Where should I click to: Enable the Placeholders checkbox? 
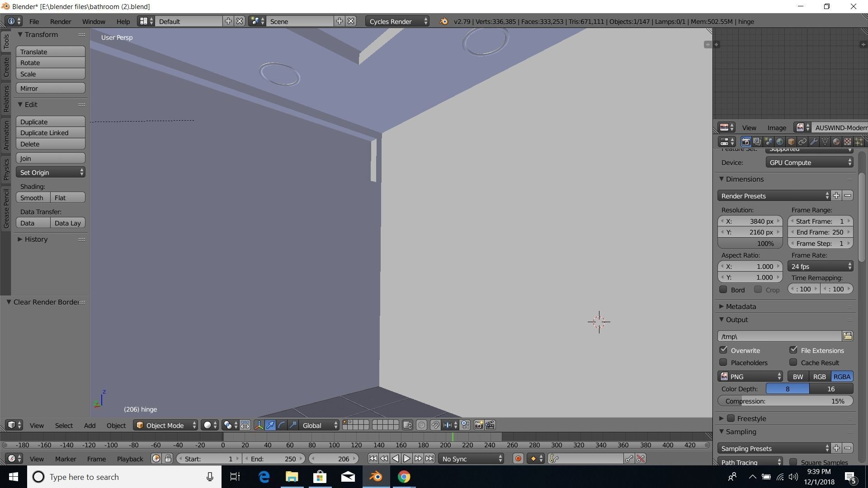pyautogui.click(x=723, y=362)
